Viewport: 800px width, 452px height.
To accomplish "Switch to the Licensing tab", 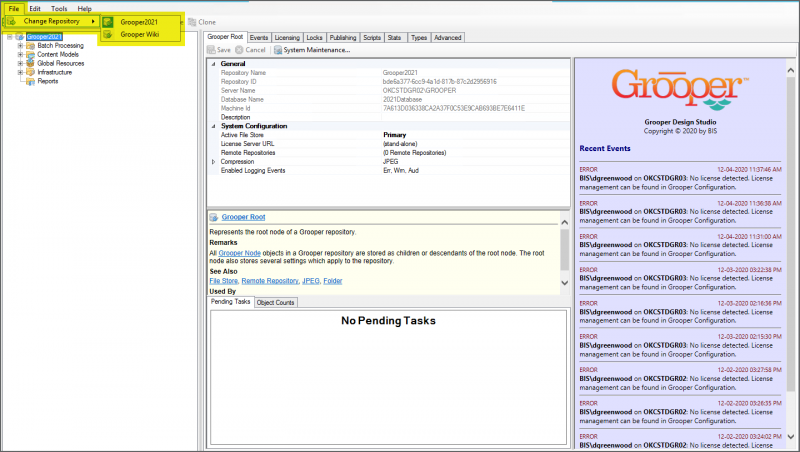I will (x=287, y=38).
